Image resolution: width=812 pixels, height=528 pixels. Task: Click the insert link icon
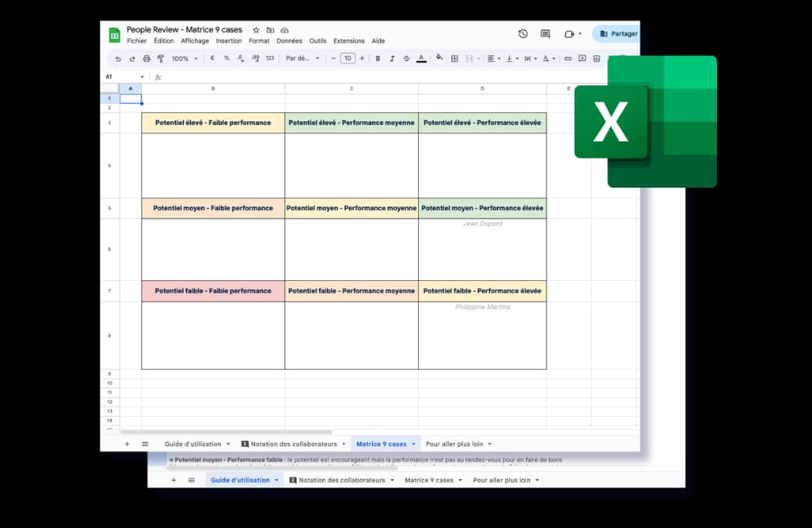(x=568, y=58)
